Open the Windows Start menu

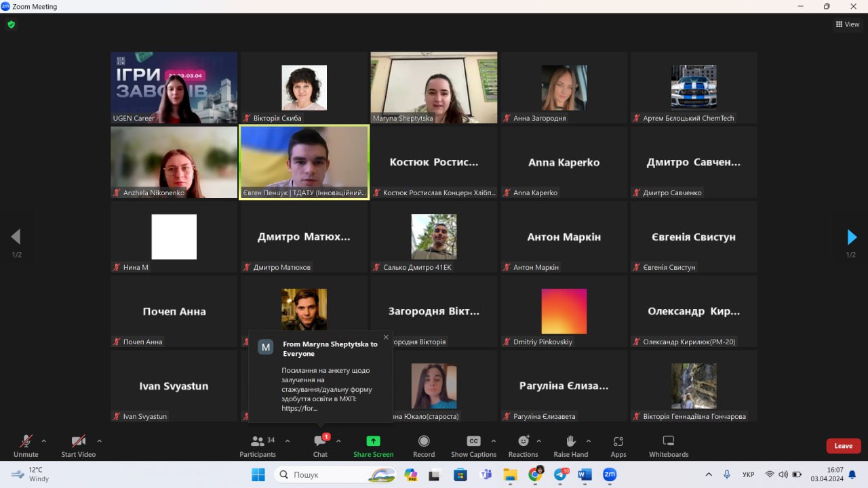pyautogui.click(x=258, y=474)
